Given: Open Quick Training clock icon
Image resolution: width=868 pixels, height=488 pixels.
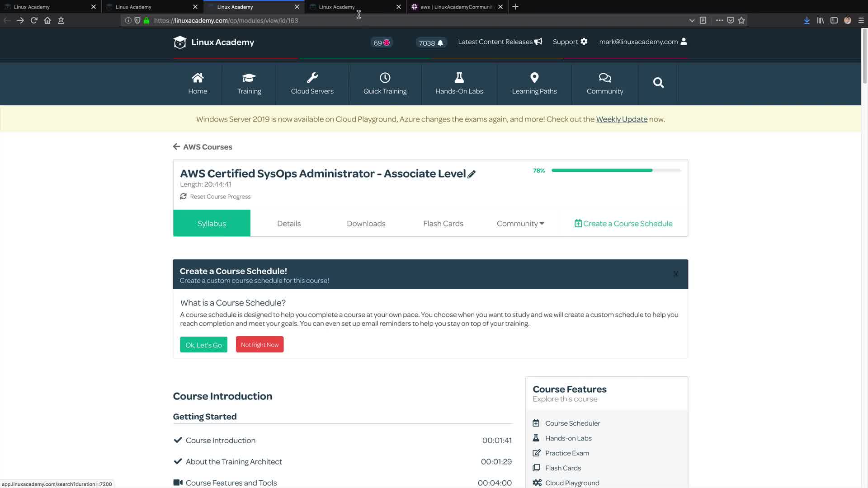Looking at the screenshot, I should pyautogui.click(x=385, y=78).
